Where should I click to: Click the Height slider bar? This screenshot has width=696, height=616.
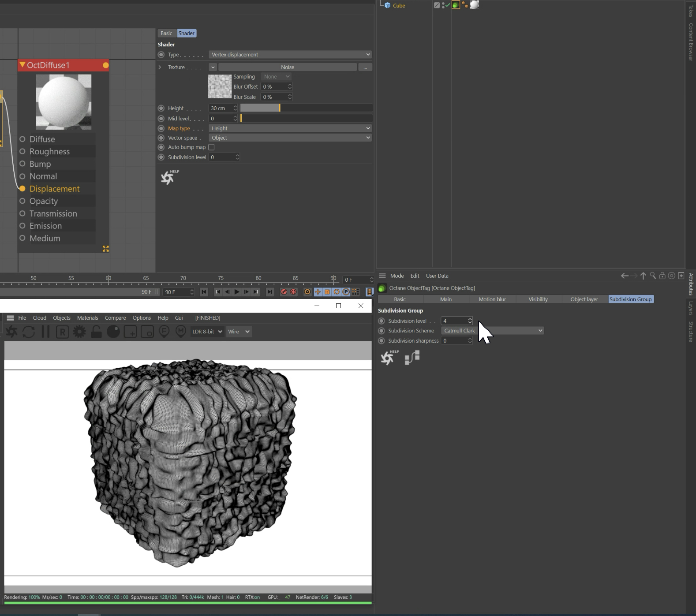pos(306,108)
